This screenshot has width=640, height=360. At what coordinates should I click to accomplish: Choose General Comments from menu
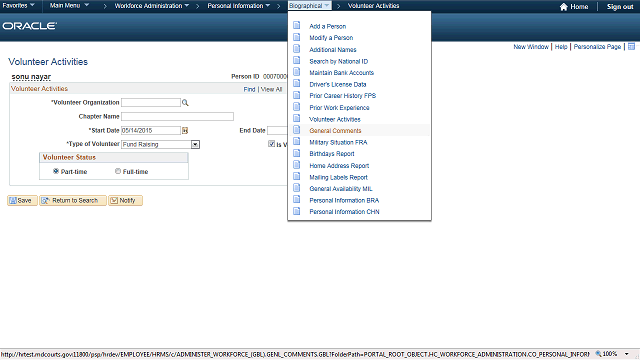[x=335, y=131]
